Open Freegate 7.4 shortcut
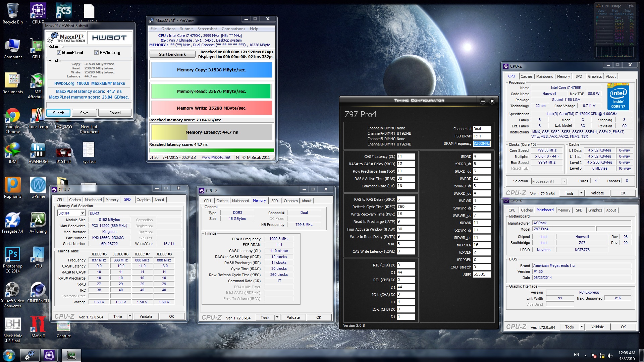 12,223
